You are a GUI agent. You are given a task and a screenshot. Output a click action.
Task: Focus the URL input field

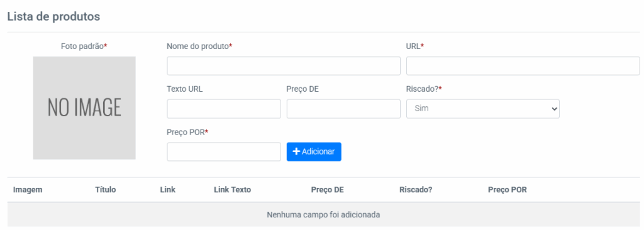pyautogui.click(x=523, y=66)
